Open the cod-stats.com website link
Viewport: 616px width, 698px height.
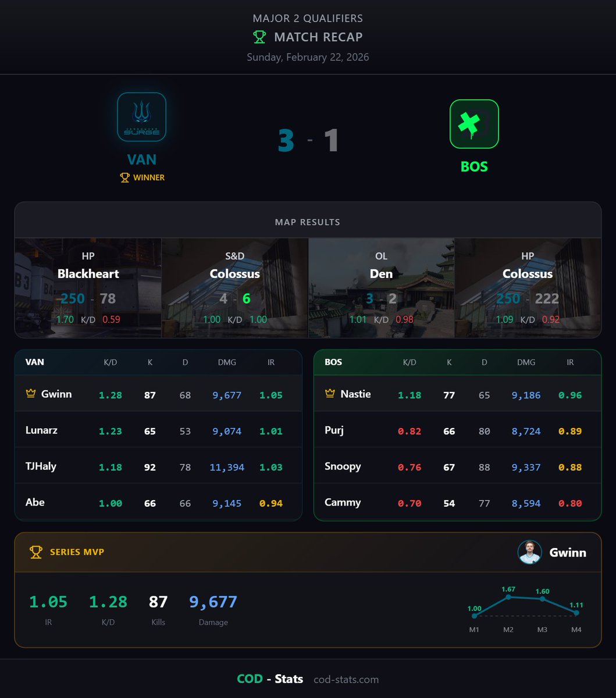347,679
